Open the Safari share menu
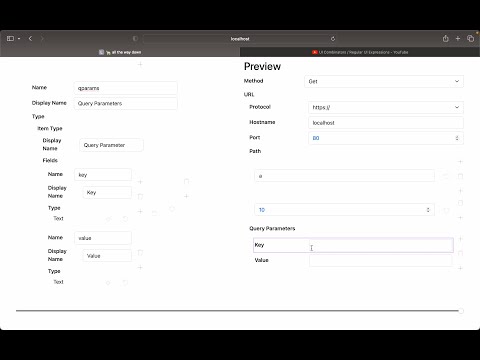Viewport: 480px width, 360px height. click(446, 39)
